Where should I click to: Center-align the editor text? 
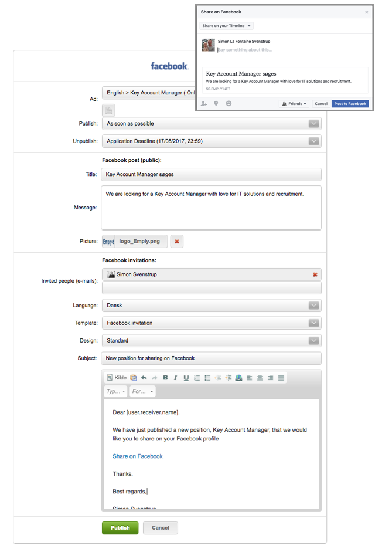[x=260, y=378]
